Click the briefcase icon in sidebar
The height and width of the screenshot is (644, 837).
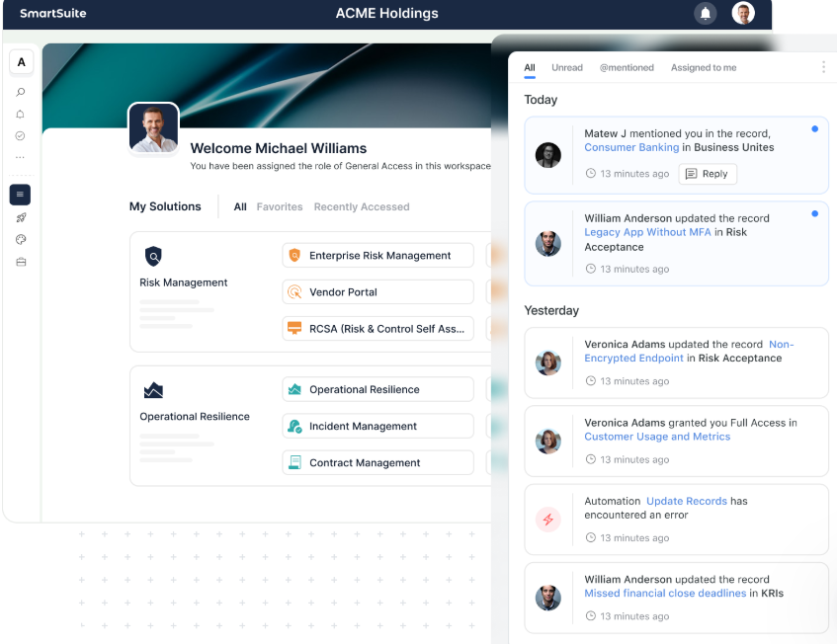[21, 262]
